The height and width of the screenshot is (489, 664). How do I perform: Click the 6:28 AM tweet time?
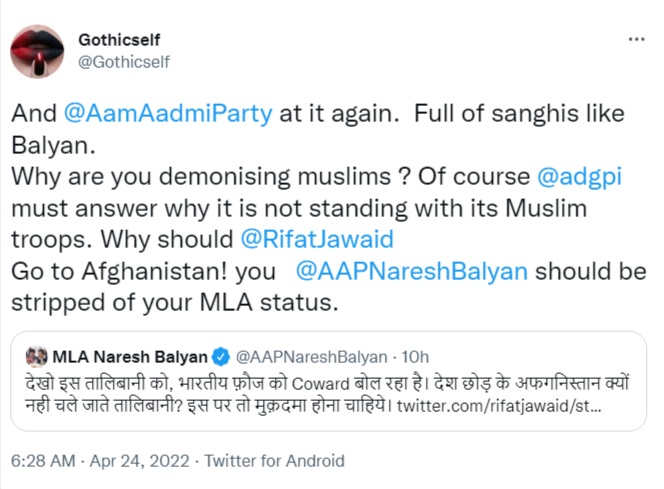pos(43,461)
